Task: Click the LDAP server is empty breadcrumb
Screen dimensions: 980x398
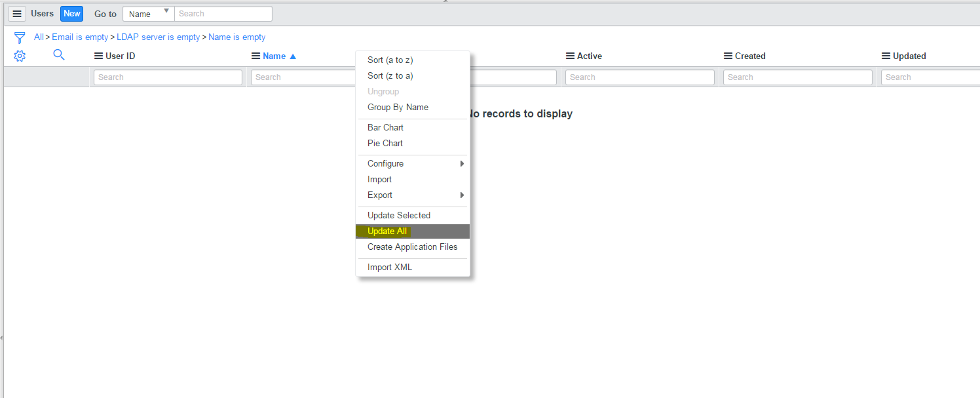Action: point(159,37)
